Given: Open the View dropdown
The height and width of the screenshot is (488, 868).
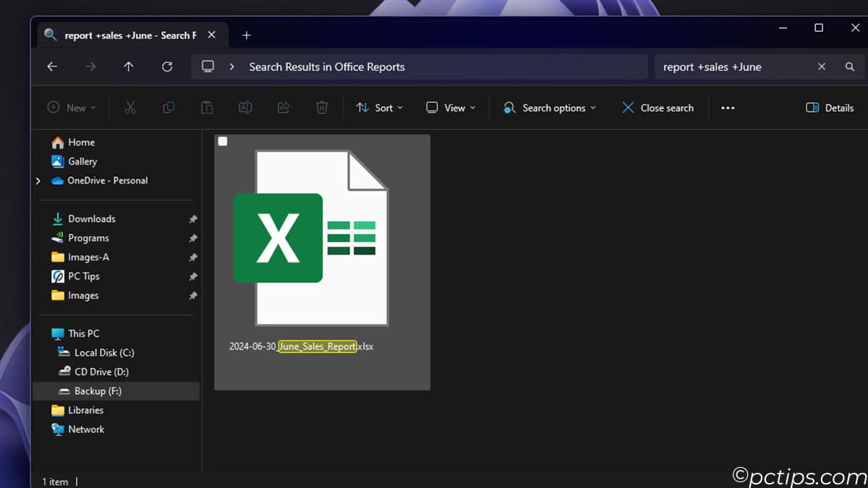Looking at the screenshot, I should [x=450, y=107].
